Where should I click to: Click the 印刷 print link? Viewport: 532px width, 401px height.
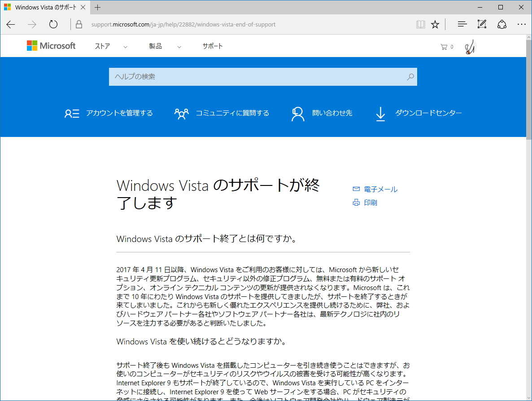coord(371,203)
